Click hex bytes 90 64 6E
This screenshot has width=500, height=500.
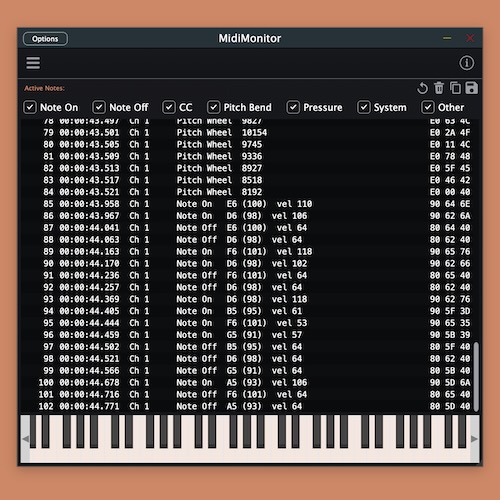pyautogui.click(x=450, y=204)
